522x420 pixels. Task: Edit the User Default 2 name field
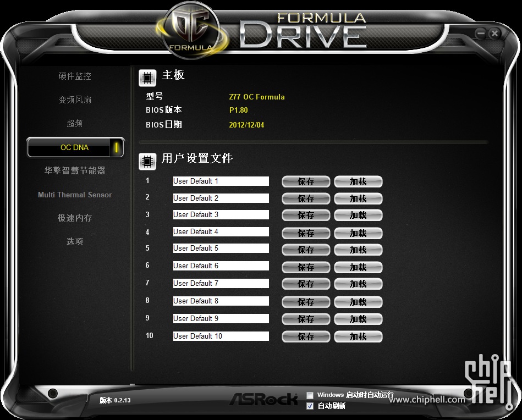pos(221,198)
